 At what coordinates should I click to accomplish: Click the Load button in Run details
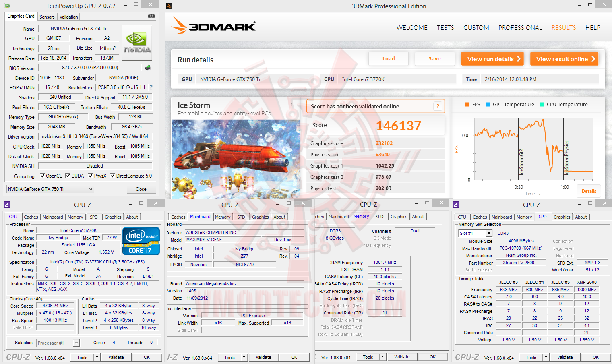[389, 59]
